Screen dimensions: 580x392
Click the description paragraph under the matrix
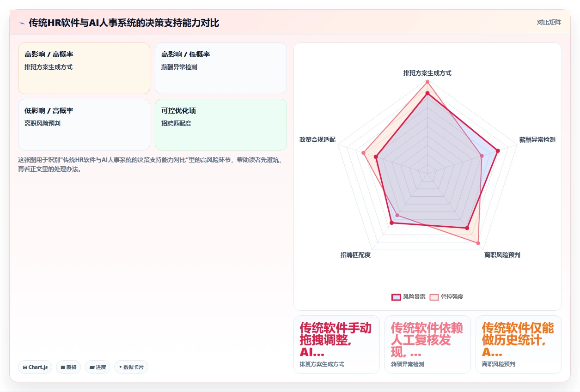pyautogui.click(x=150, y=164)
